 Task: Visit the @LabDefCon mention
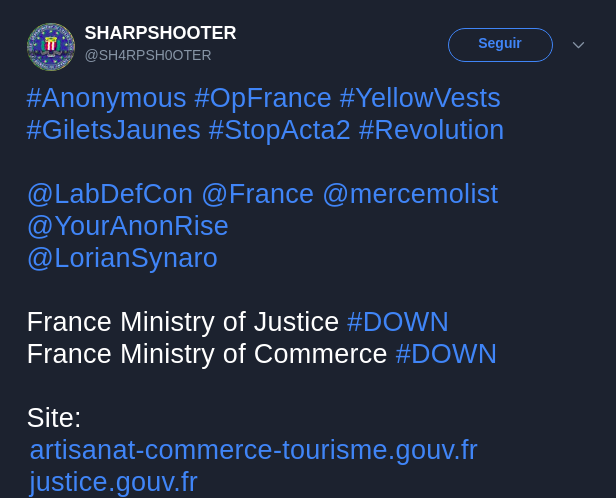tap(110, 194)
